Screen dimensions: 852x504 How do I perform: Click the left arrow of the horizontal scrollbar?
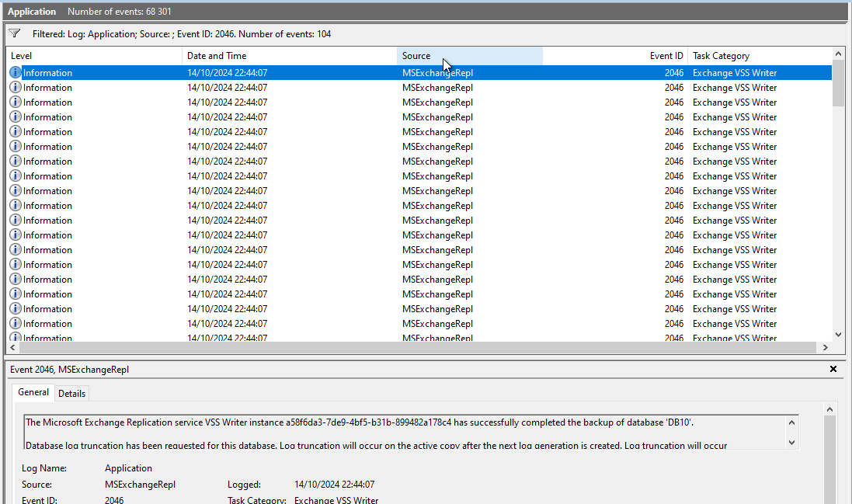tap(14, 348)
